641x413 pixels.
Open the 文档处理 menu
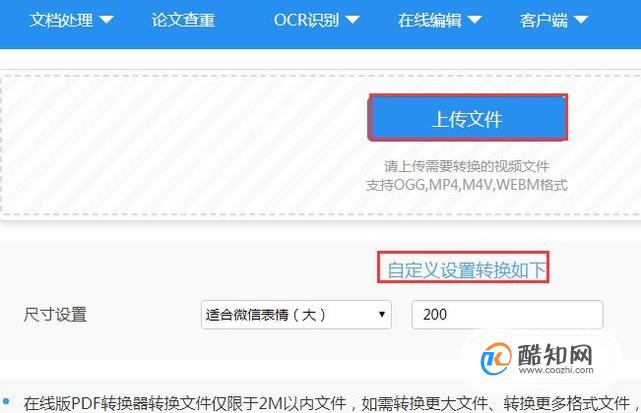pyautogui.click(x=61, y=20)
